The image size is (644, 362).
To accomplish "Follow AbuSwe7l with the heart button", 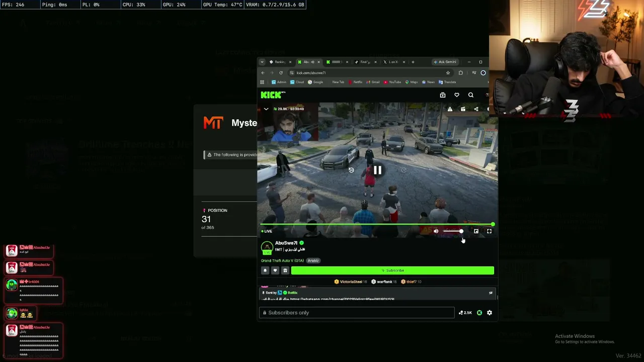I will tap(275, 270).
